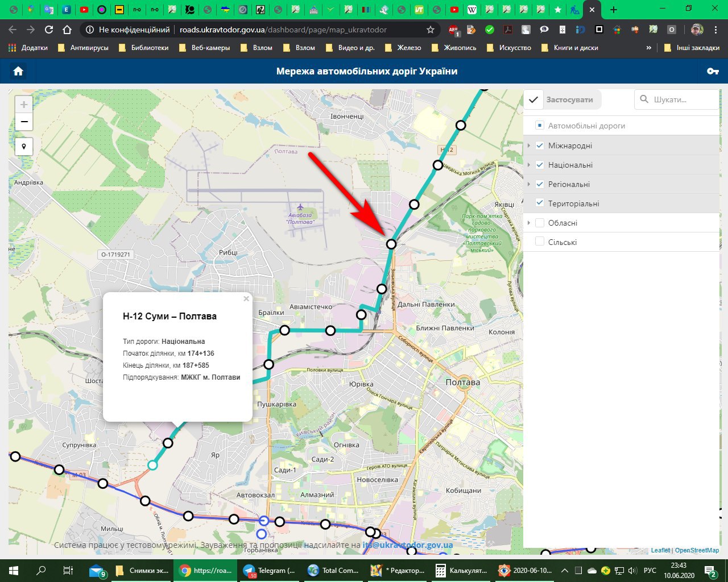Click the РУС language indicator
The width and height of the screenshot is (728, 582).
click(650, 570)
